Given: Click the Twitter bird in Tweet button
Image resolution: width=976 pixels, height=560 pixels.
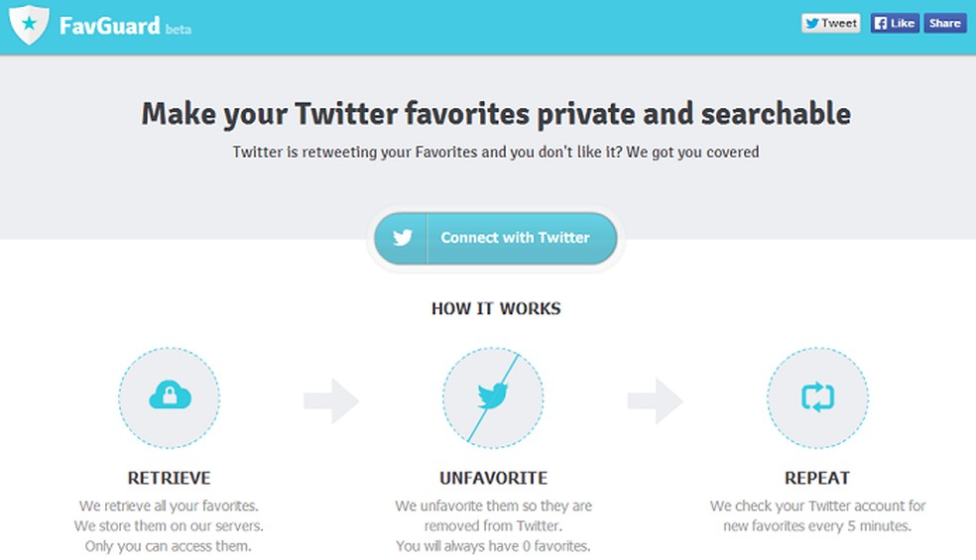Looking at the screenshot, I should 812,23.
